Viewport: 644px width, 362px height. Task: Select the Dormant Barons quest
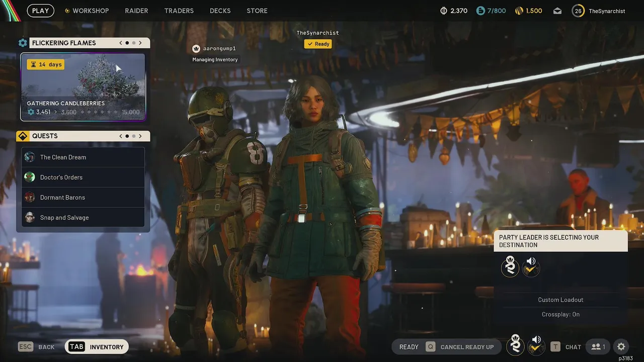(x=83, y=198)
